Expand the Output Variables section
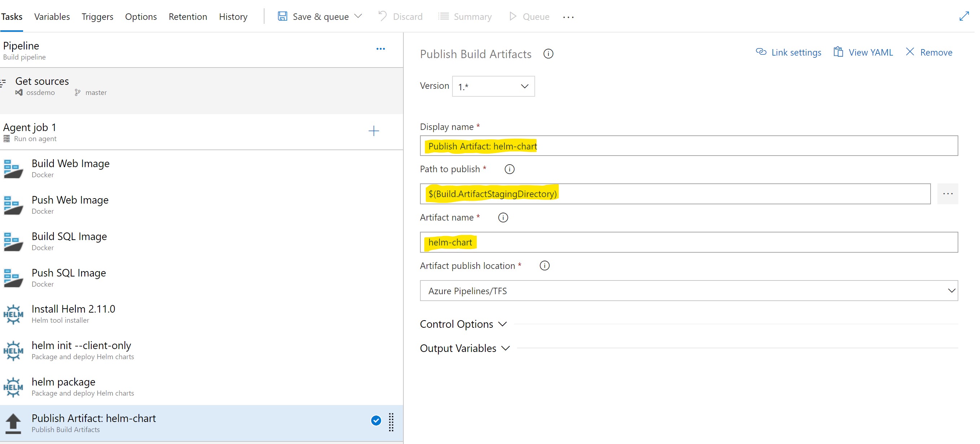 pyautogui.click(x=464, y=348)
